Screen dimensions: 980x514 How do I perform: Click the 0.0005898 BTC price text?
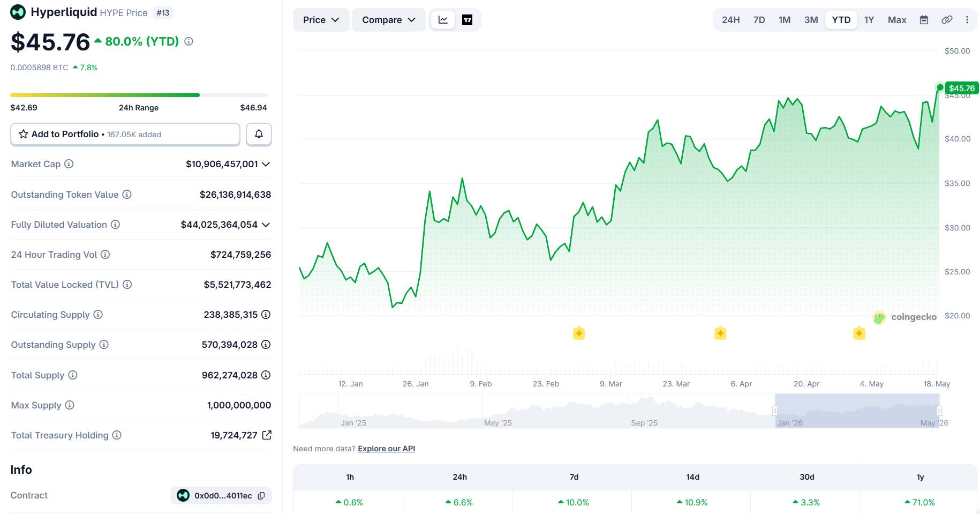coord(40,68)
